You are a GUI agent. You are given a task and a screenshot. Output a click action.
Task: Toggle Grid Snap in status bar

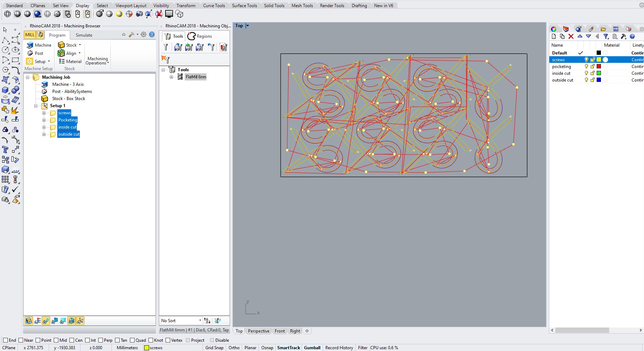pos(214,348)
